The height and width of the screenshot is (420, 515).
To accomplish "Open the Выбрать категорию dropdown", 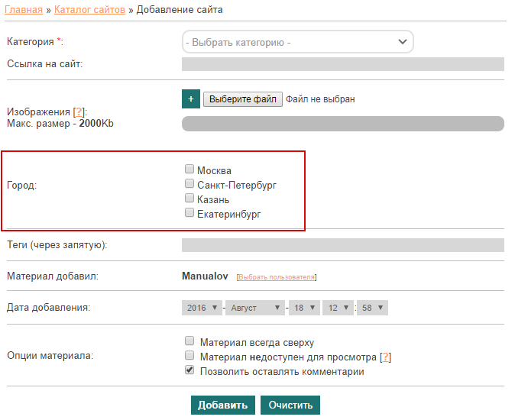I will [x=297, y=42].
